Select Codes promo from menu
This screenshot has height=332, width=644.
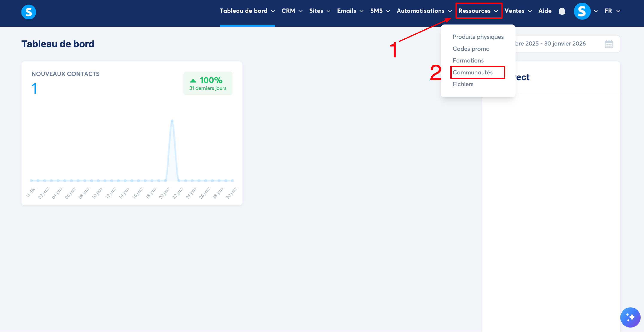[471, 49]
